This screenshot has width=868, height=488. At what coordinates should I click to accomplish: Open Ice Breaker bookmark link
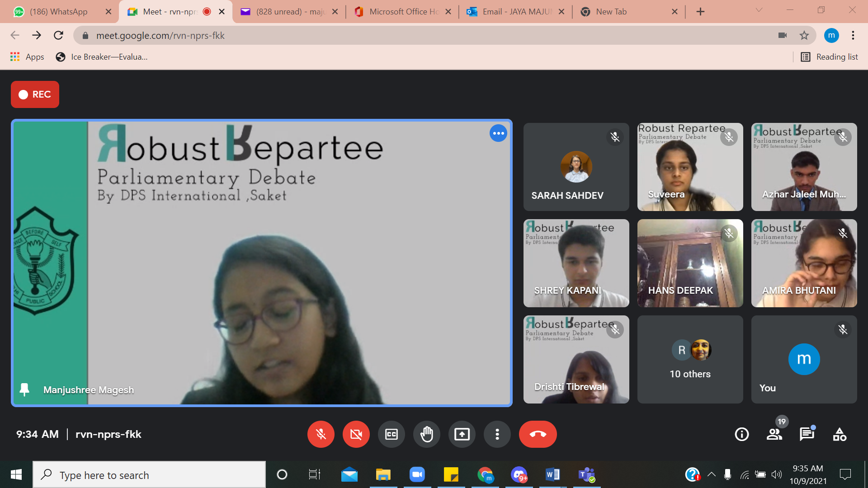pos(102,57)
